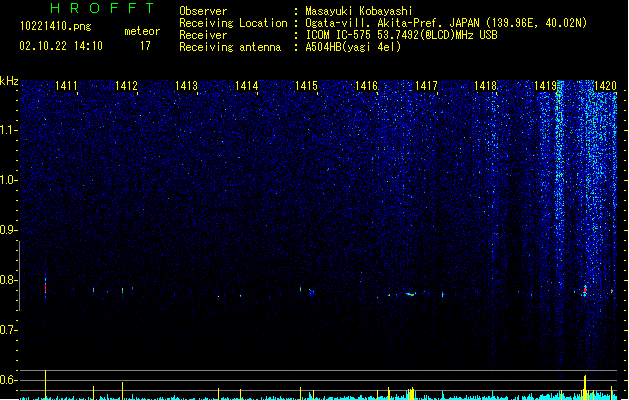The image size is (629, 400).
Task: Click the red echo between 1419 and 1420
Action: [x=585, y=290]
